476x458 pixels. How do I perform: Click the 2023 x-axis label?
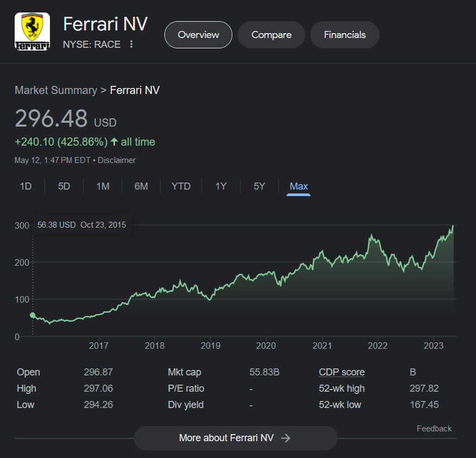coord(434,346)
